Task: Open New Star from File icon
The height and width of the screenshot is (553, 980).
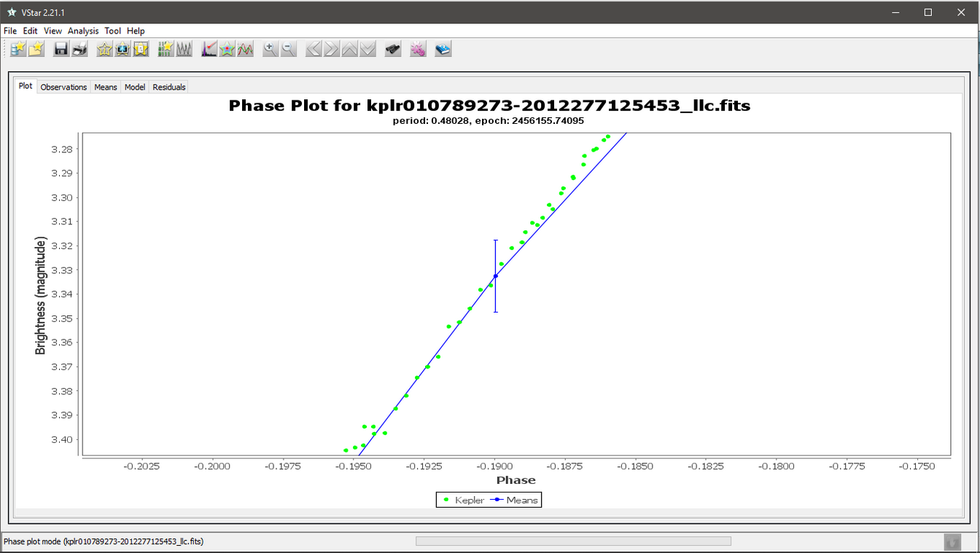Action: [36, 49]
